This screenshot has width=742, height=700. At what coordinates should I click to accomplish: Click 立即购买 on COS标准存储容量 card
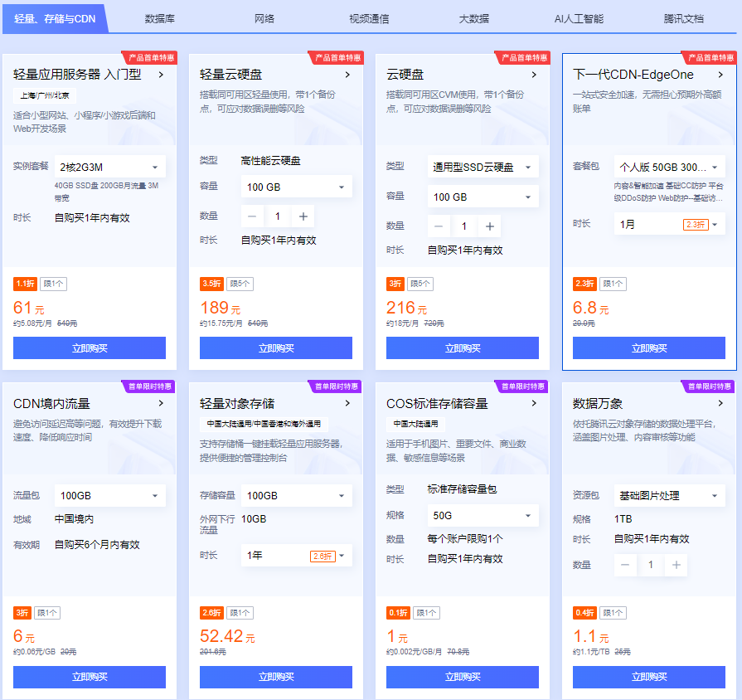tap(463, 677)
